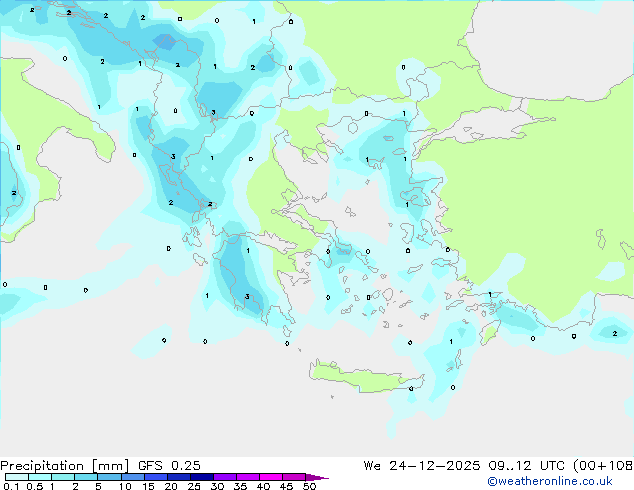This screenshot has height=490, width=634.
Task: Pick the 10–15 mm legend swatch
Action: (x=133, y=477)
